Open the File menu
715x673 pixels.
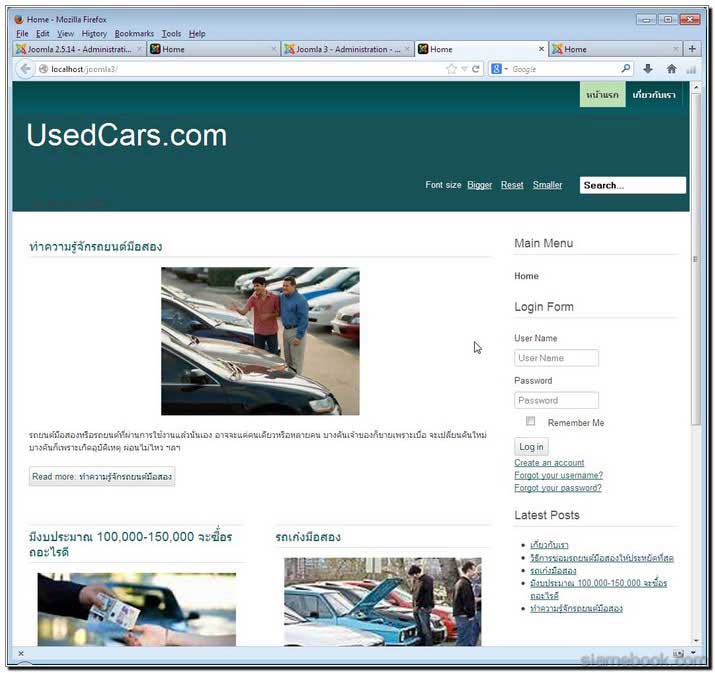click(x=22, y=33)
